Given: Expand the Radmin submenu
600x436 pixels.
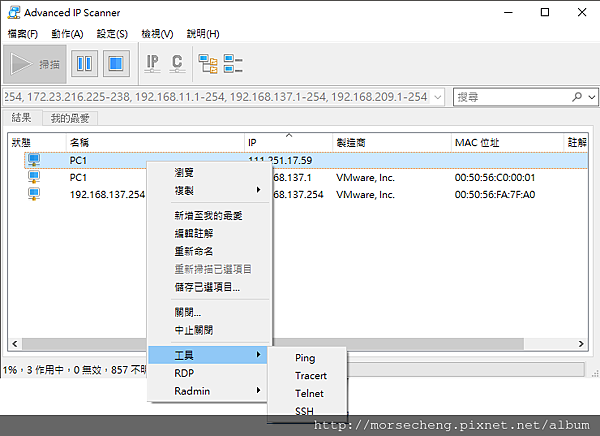Looking at the screenshot, I should tap(208, 391).
